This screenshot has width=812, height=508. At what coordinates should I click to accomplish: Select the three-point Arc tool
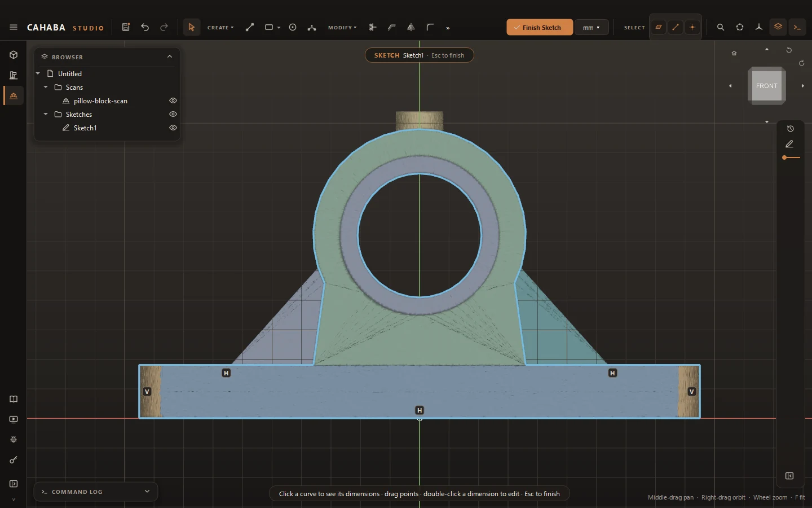[312, 27]
